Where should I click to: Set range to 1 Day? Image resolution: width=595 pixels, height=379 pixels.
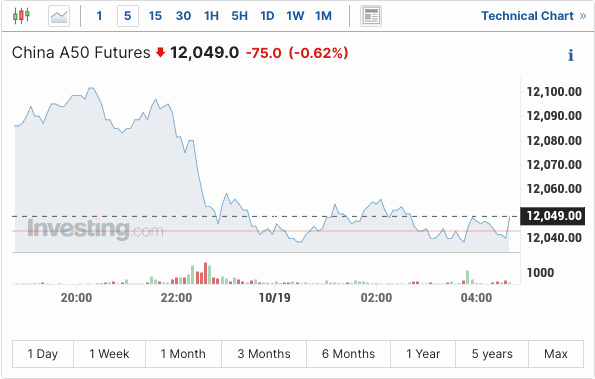tap(43, 354)
